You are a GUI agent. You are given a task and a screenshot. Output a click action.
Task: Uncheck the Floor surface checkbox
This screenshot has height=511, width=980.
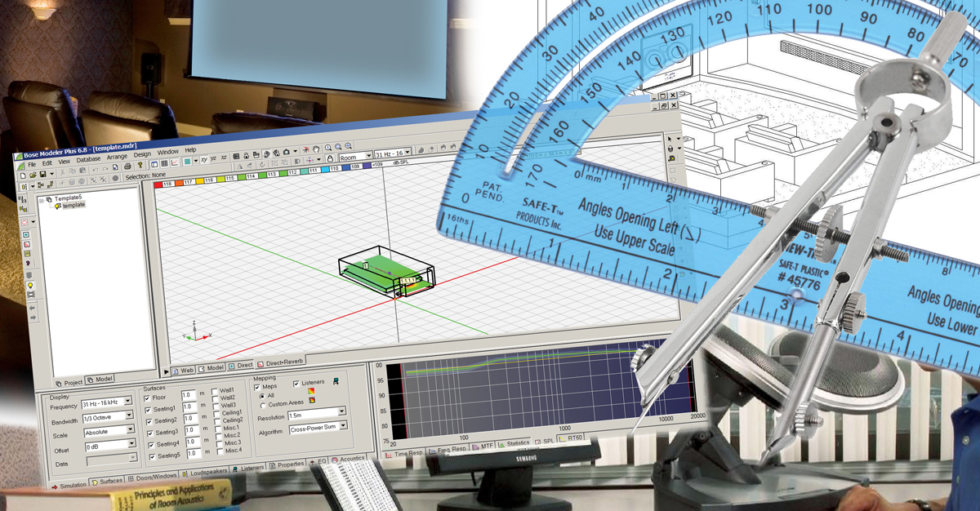(148, 397)
